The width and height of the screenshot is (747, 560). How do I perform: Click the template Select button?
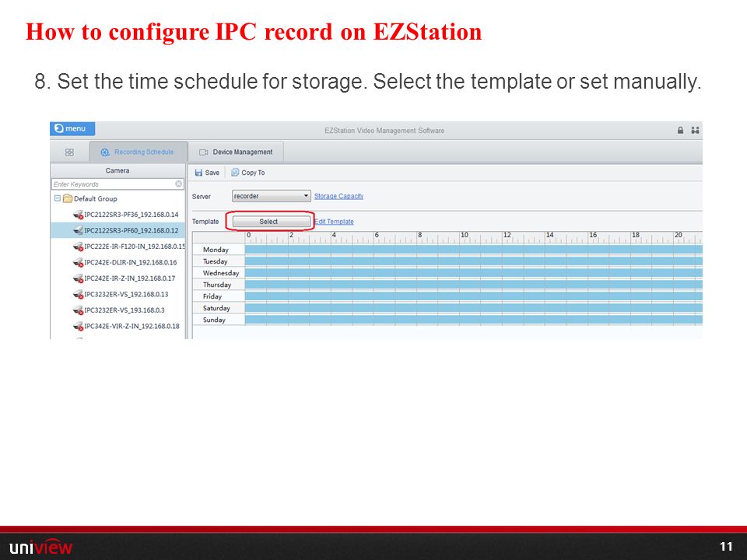point(271,222)
